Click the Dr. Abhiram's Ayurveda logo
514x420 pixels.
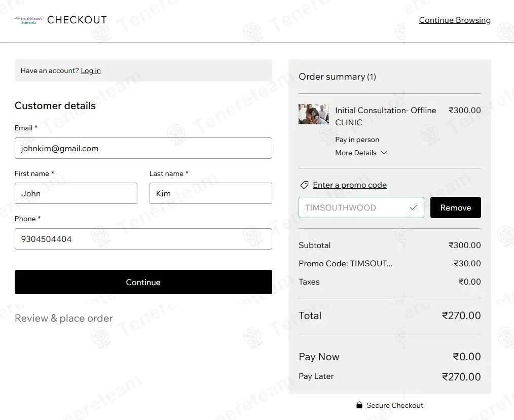[28, 20]
